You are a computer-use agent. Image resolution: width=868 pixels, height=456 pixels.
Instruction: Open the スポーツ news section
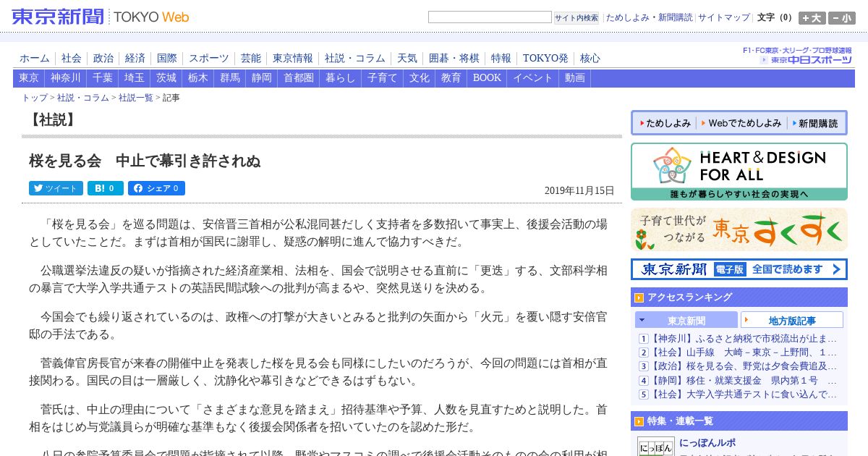pos(209,59)
